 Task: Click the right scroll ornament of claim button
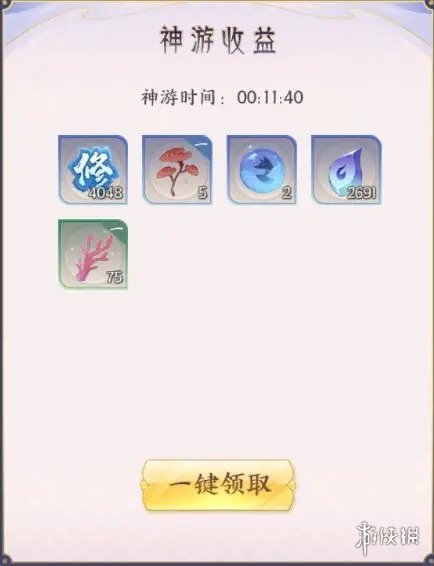coord(290,485)
